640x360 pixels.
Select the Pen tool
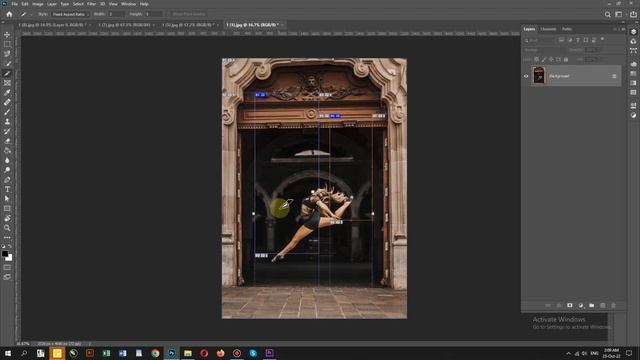(x=7, y=180)
